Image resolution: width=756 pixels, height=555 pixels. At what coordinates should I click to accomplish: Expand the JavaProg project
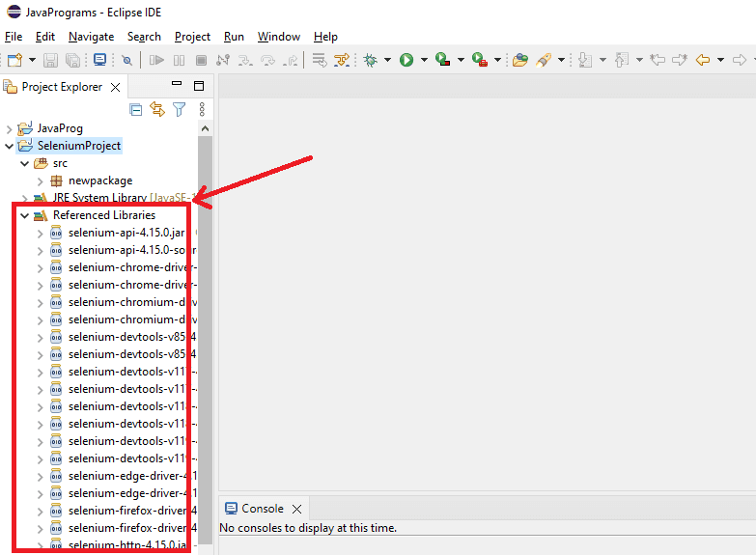point(10,128)
